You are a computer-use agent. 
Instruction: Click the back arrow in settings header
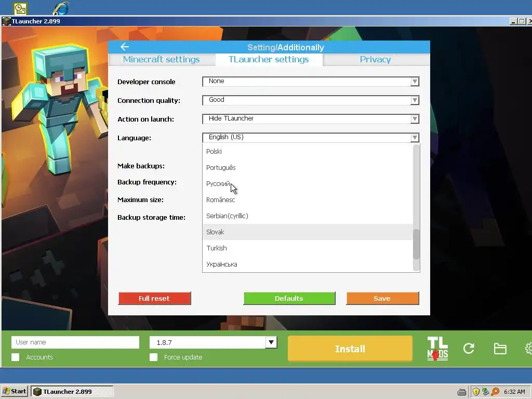tap(125, 47)
